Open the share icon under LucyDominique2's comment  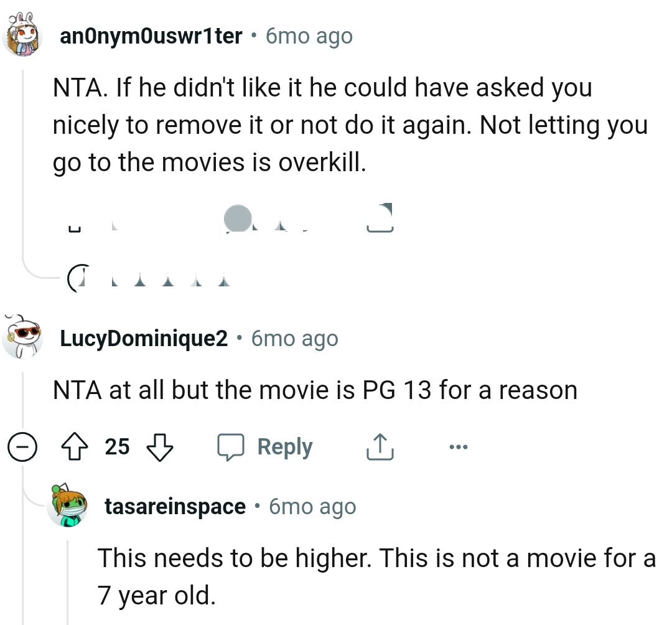point(380,446)
